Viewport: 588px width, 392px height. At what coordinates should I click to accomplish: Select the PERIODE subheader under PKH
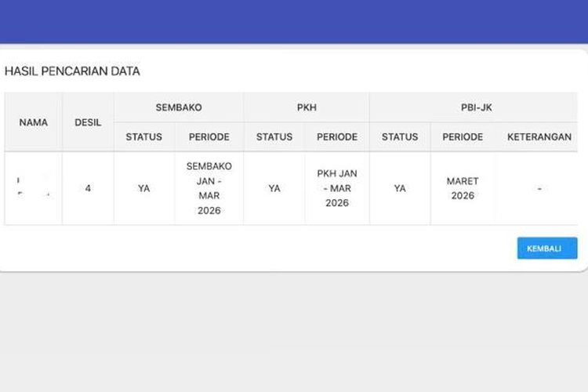pyautogui.click(x=337, y=136)
